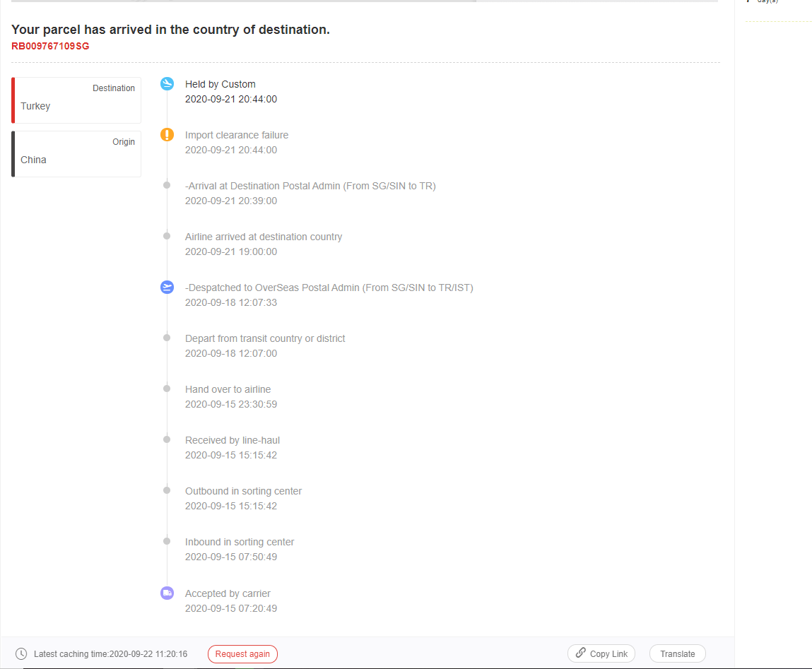Click the Received by line-haul marker

tap(167, 439)
